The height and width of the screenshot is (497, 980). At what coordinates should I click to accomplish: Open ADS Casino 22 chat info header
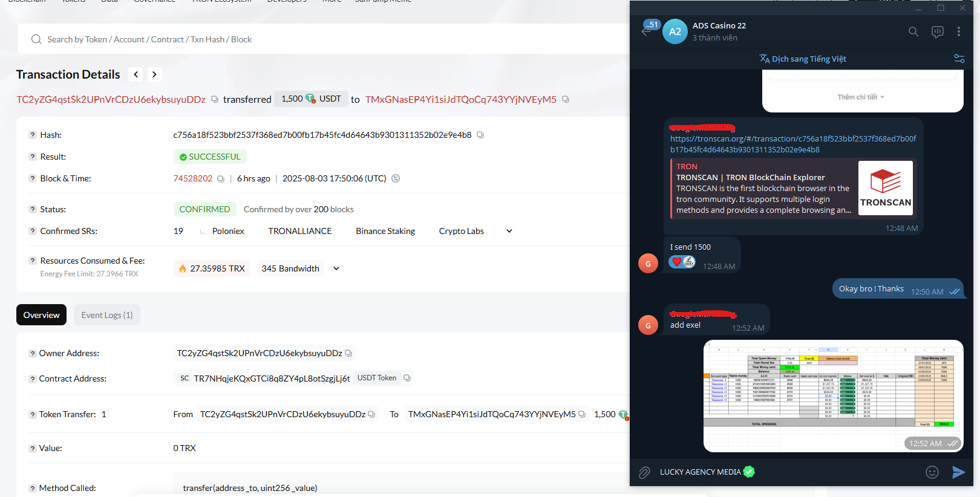coord(719,31)
